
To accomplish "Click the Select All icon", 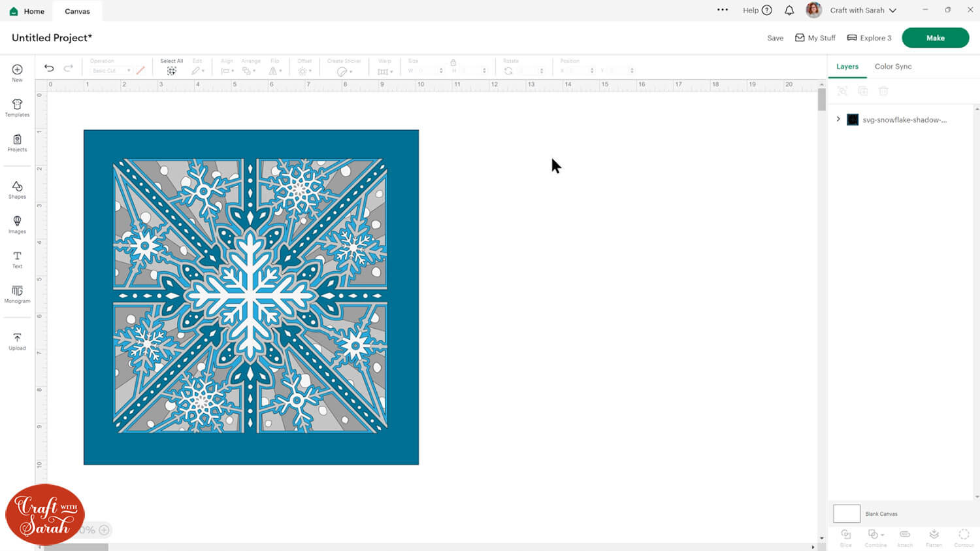I will [172, 71].
